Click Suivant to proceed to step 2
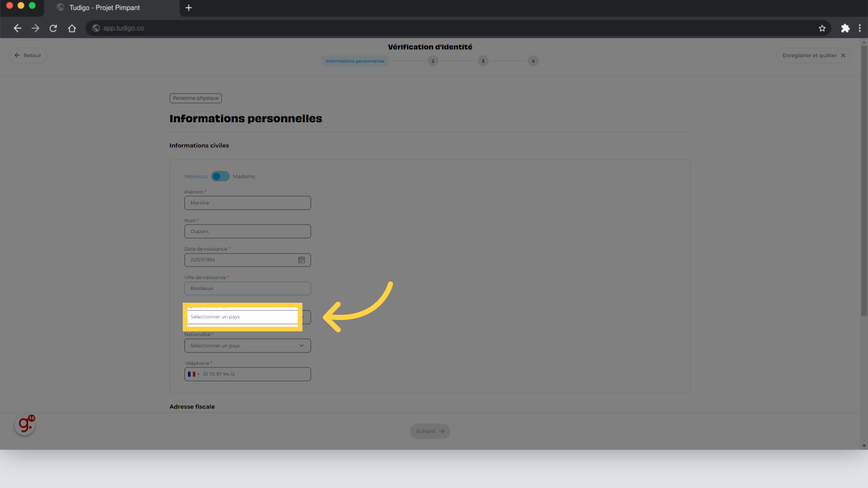The width and height of the screenshot is (868, 488). [429, 431]
